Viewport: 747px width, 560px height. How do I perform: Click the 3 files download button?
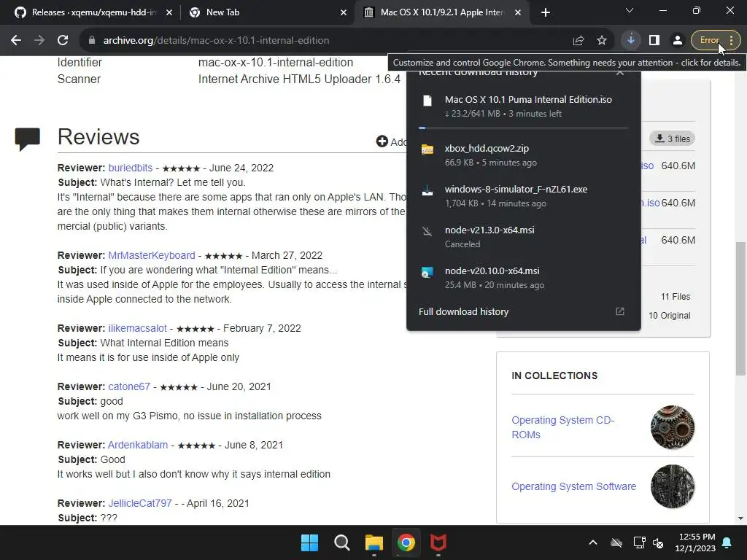click(672, 139)
